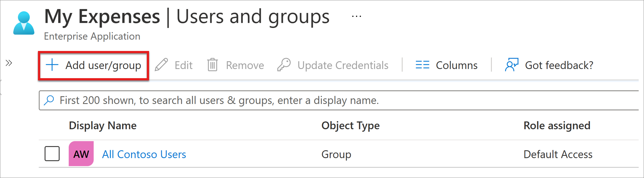Viewport: 644px width, 178px height.
Task: Expand the sidebar with double chevron
Action: pyautogui.click(x=9, y=63)
